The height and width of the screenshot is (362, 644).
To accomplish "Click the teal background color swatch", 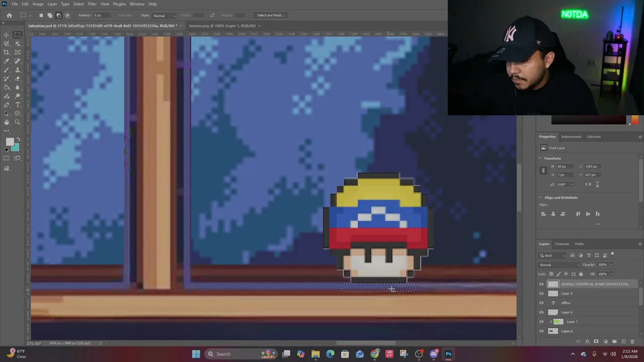I will pos(16,148).
